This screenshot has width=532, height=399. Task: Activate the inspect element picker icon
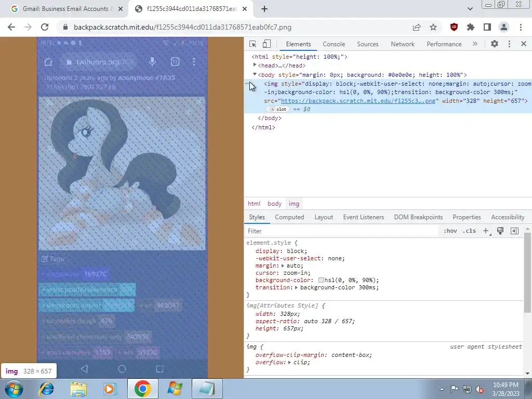tap(252, 44)
